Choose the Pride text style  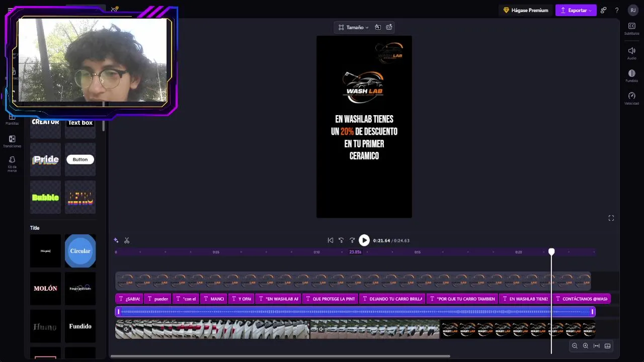(x=46, y=159)
